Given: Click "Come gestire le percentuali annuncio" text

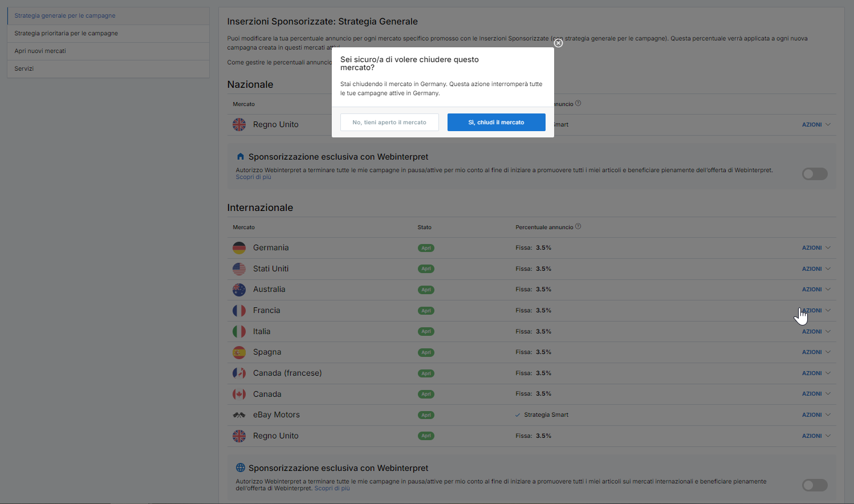Looking at the screenshot, I should tap(279, 63).
